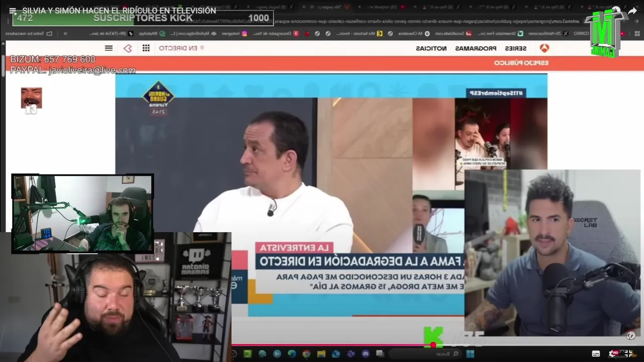This screenshot has width=644, height=362.
Task: Expand the bookmarks overflow chevron
Action: tap(65, 33)
